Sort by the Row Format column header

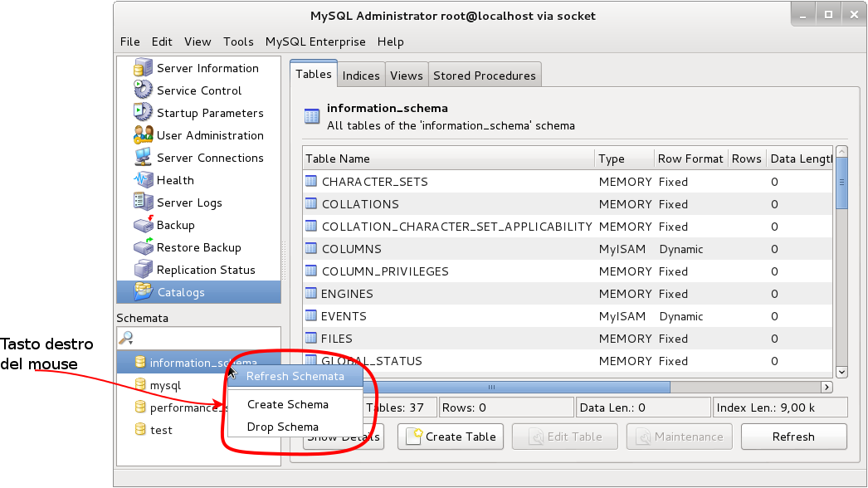[x=691, y=159]
